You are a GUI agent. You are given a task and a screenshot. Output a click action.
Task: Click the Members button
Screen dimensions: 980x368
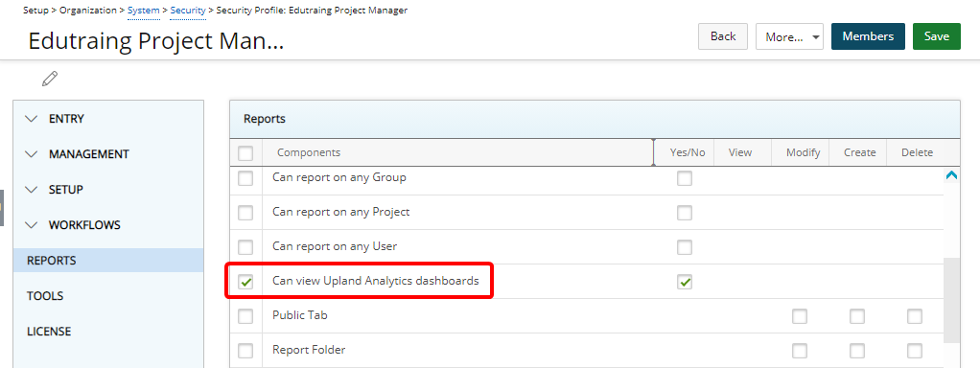(x=868, y=36)
